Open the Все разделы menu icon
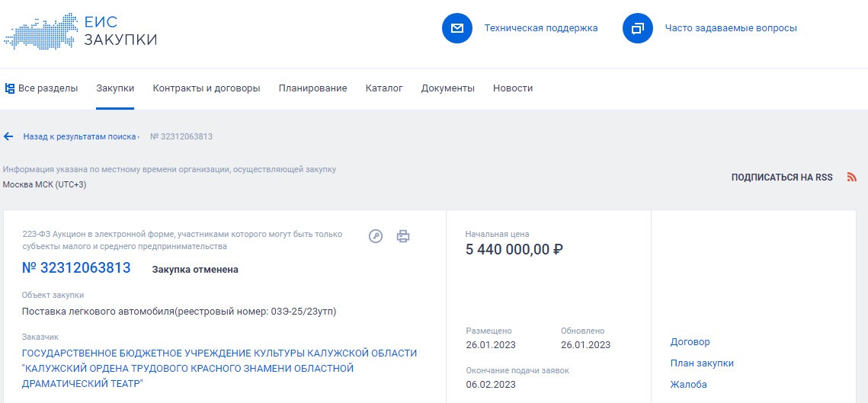868x403 pixels. tap(9, 88)
